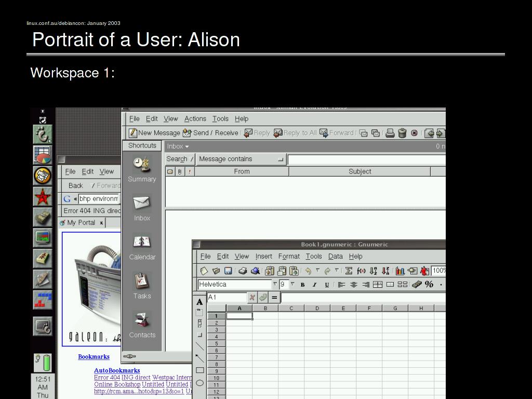
Task: Click the Sum (sigma) toolbar icon
Action: pyautogui.click(x=349, y=271)
